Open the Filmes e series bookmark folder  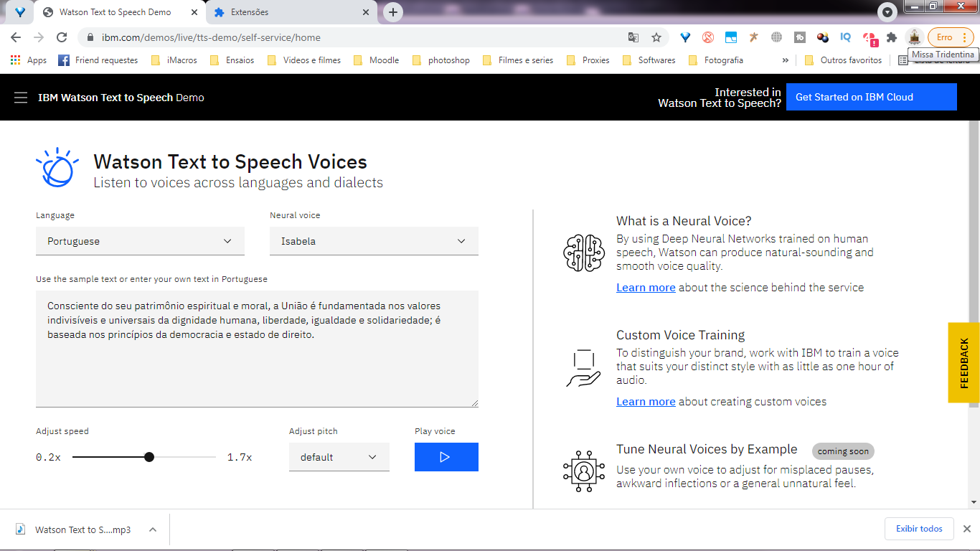click(x=518, y=60)
